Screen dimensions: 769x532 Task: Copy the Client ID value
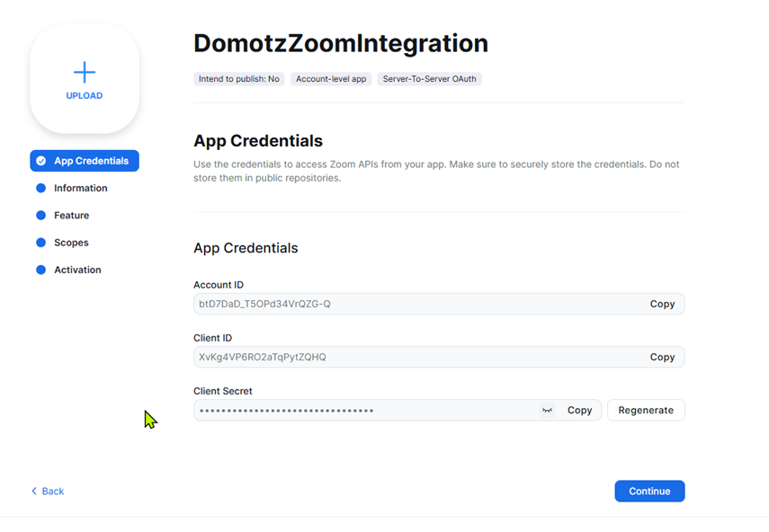coord(662,358)
